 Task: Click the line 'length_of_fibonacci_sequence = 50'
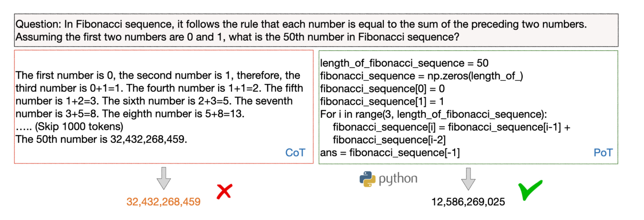tap(404, 63)
